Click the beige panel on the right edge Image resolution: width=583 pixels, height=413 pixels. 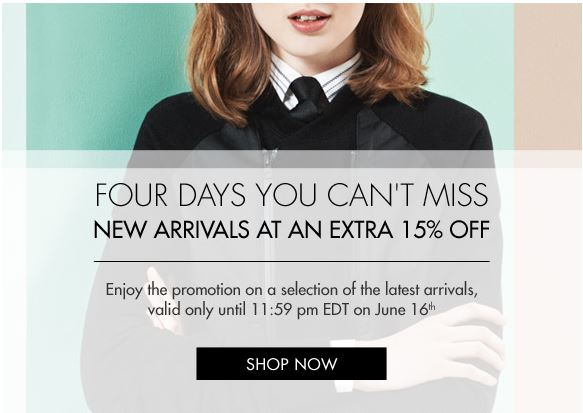(547, 78)
